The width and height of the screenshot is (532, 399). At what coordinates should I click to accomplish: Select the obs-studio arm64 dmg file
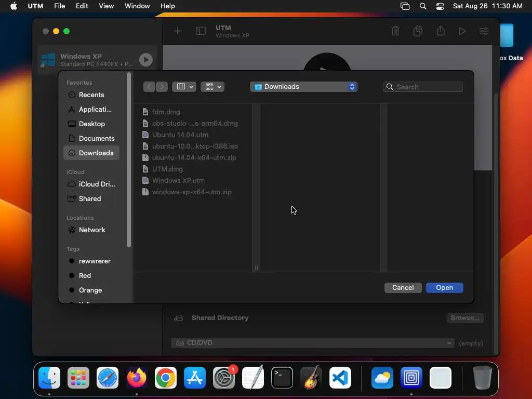195,124
